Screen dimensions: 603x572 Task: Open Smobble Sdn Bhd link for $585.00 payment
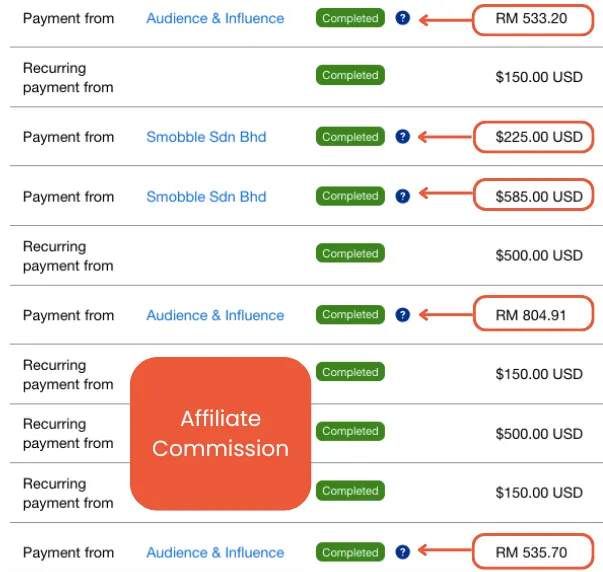207,197
